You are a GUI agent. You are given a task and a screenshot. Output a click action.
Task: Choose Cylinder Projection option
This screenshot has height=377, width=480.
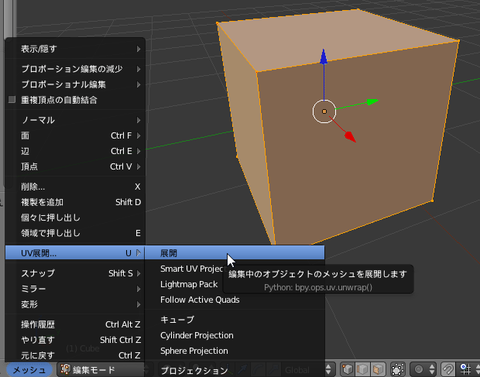235,335
